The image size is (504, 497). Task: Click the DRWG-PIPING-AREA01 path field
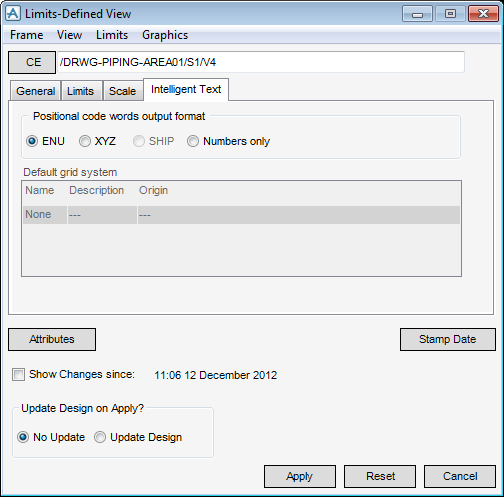pos(261,62)
